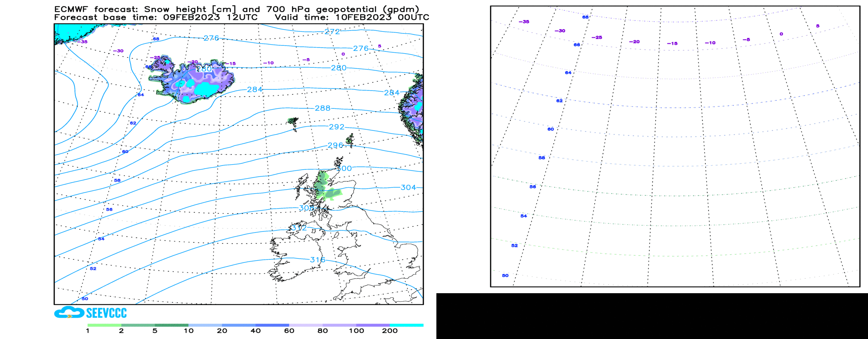
Task: Click latitude label 62 on the snow map
Action: (x=133, y=123)
